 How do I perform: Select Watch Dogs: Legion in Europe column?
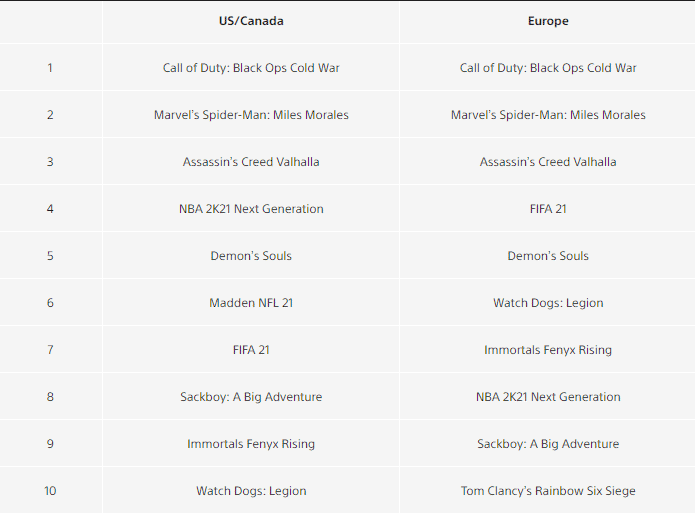click(548, 303)
